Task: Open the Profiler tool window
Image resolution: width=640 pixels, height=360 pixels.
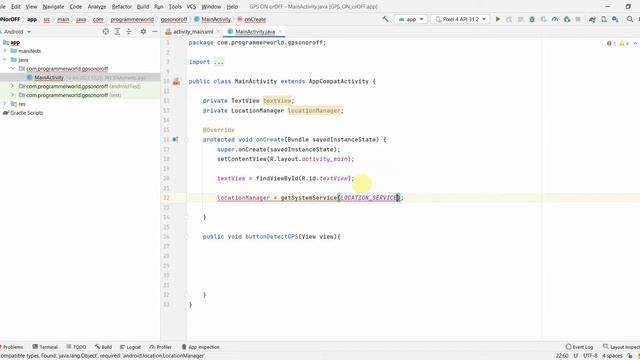Action: [x=160, y=347]
